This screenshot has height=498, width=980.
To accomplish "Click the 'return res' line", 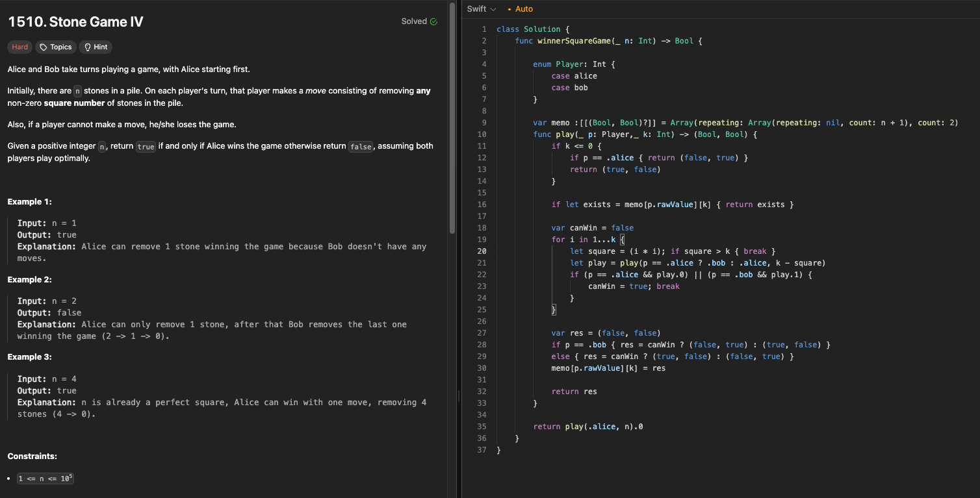I will point(574,392).
